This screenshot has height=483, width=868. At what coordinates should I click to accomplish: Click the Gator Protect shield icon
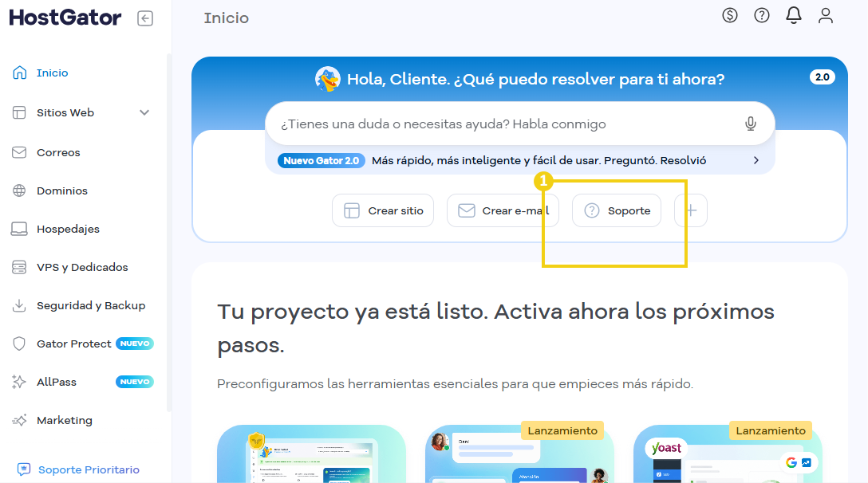tap(19, 344)
